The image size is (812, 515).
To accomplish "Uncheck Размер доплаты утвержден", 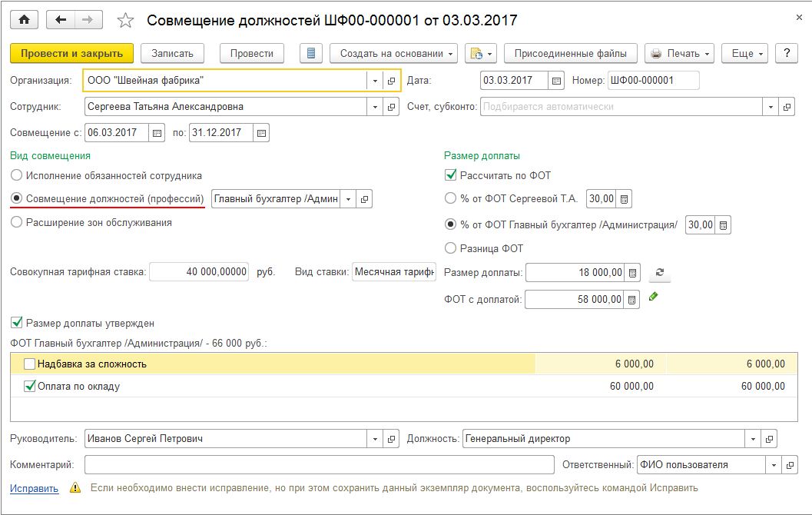I will click(17, 324).
